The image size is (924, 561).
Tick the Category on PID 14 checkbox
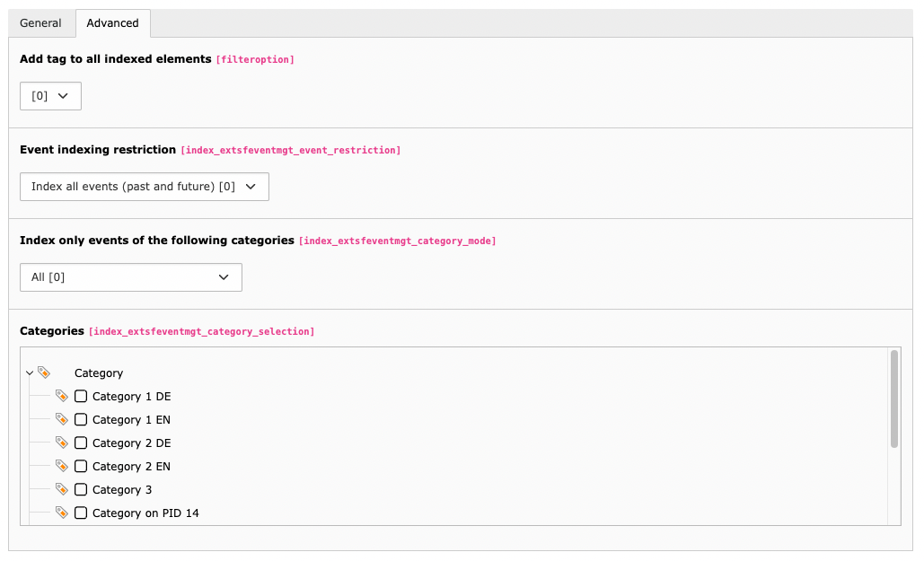81,513
